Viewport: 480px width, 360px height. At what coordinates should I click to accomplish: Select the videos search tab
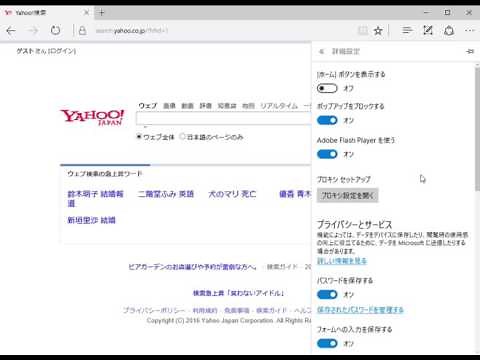click(x=187, y=106)
